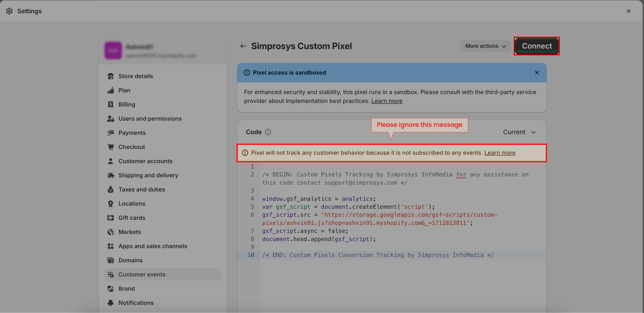644x313 pixels.
Task: Click the Plan chart icon
Action: 111,90
